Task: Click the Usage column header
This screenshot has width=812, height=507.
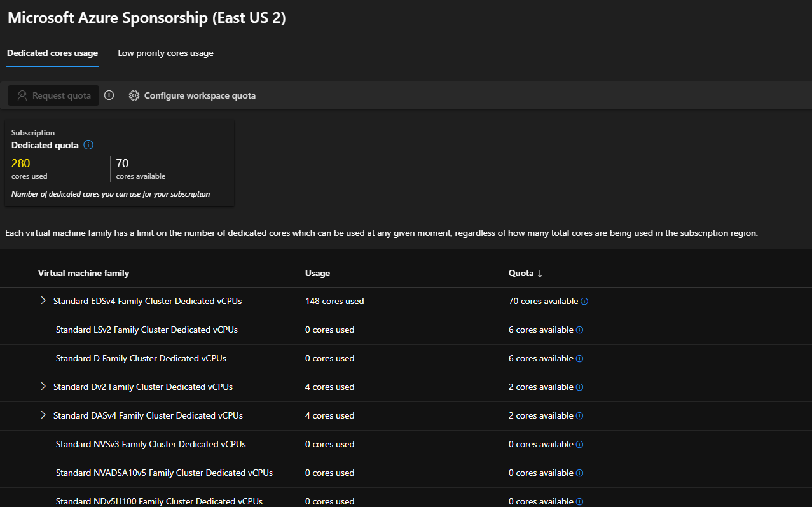Action: tap(317, 273)
